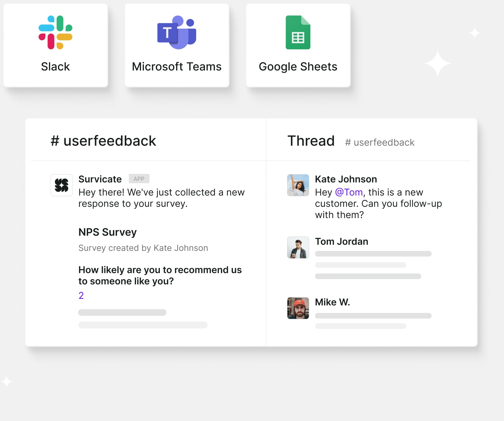The image size is (504, 421).
Task: Click the Slack logo icon
Action: [x=55, y=32]
